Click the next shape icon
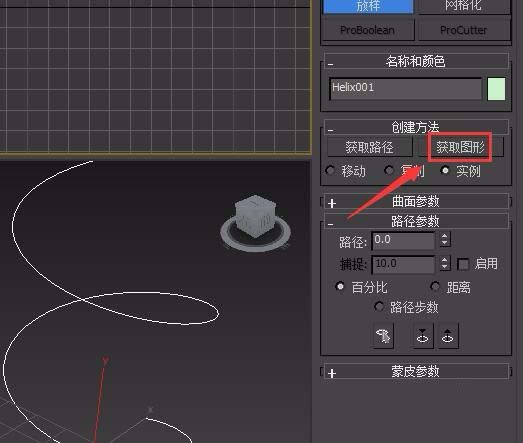This screenshot has width=523, height=443. pos(448,336)
